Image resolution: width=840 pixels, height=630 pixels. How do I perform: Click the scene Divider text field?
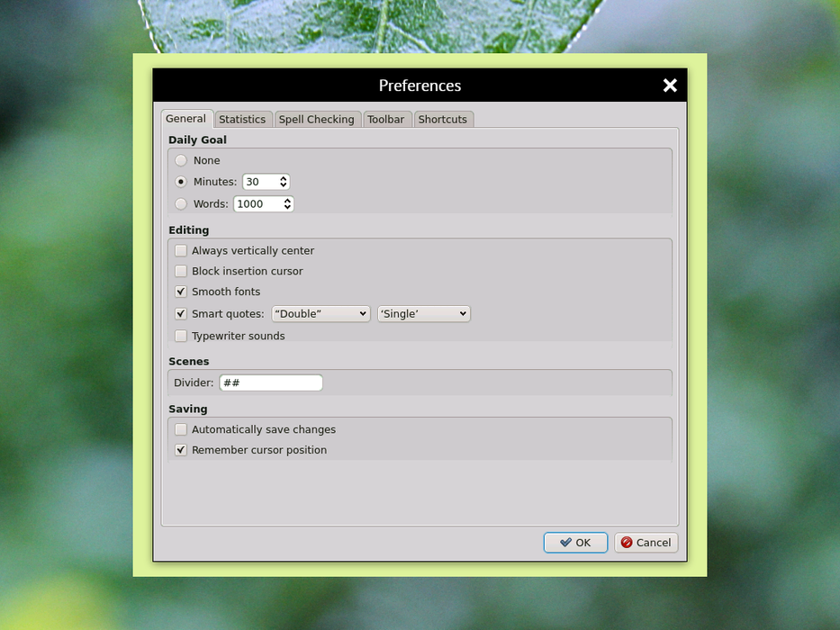point(270,382)
